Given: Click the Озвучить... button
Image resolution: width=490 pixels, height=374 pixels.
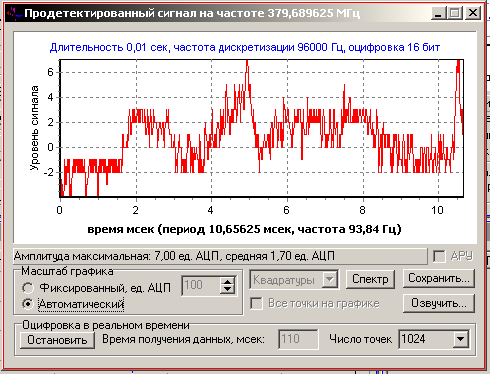Looking at the screenshot, I should 439,303.
